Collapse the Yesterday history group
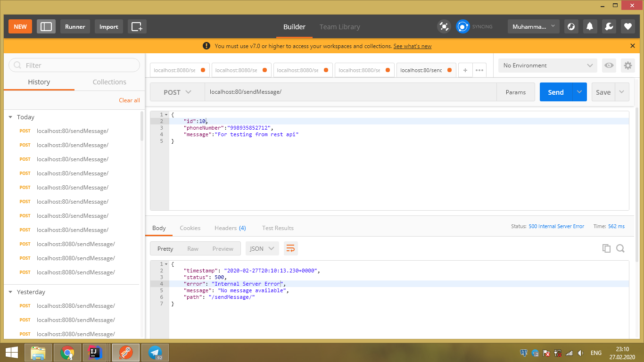 (10, 292)
